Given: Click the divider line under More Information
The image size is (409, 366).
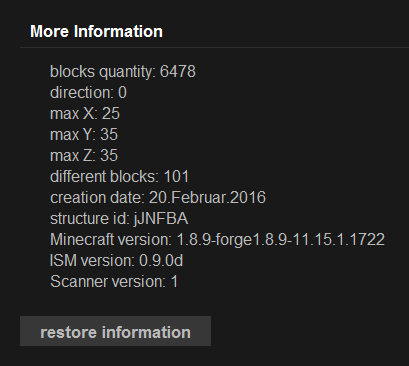Looking at the screenshot, I should pyautogui.click(x=214, y=47).
